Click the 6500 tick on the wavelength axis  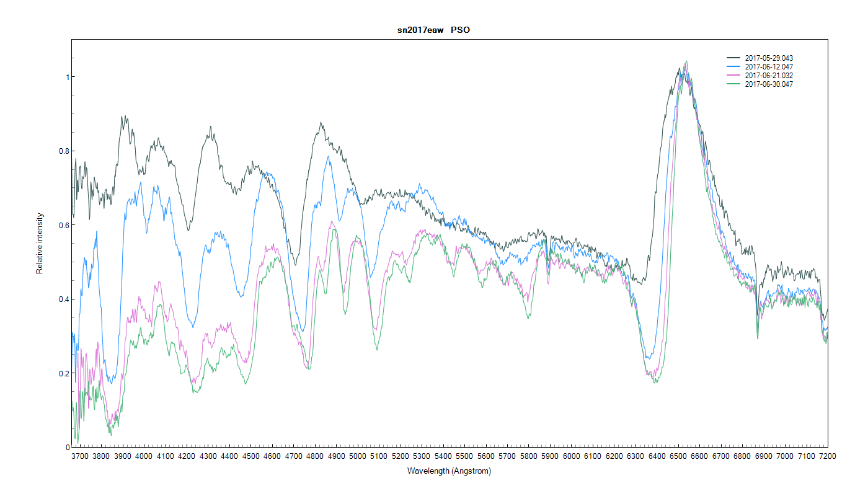(x=678, y=456)
